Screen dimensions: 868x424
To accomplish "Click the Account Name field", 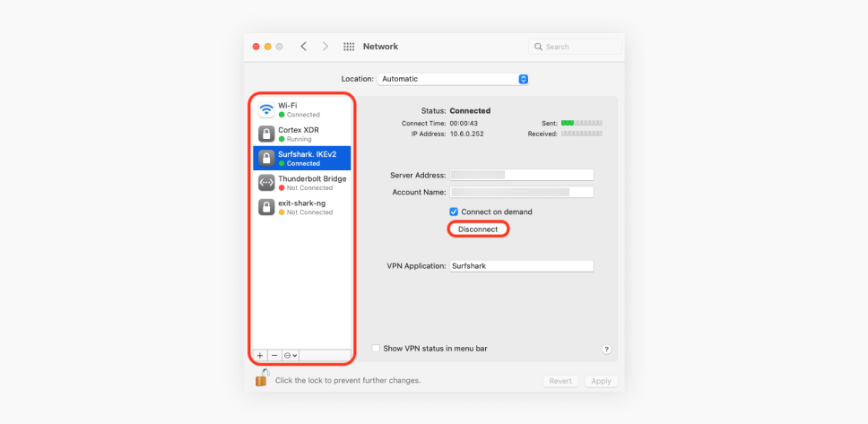I will [x=522, y=192].
